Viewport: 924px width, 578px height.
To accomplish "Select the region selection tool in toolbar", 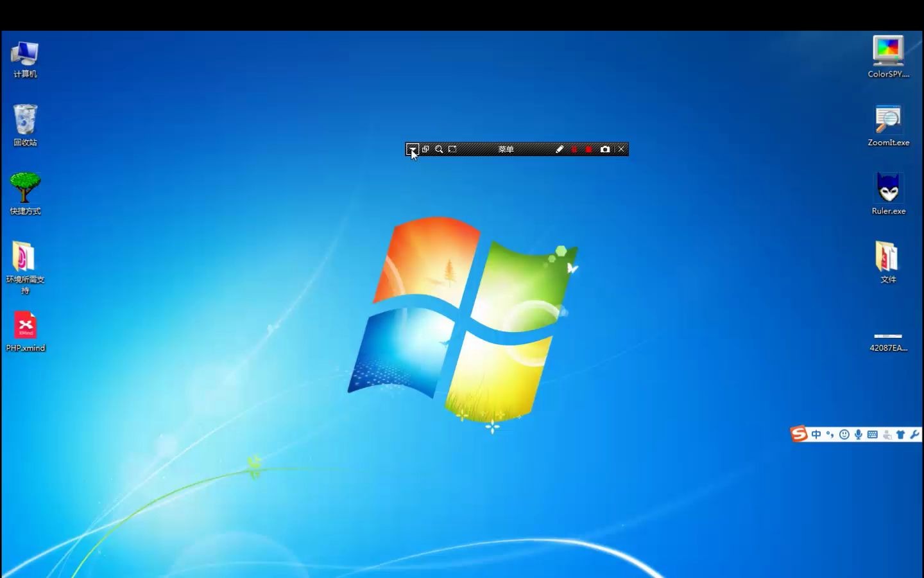I will (452, 149).
